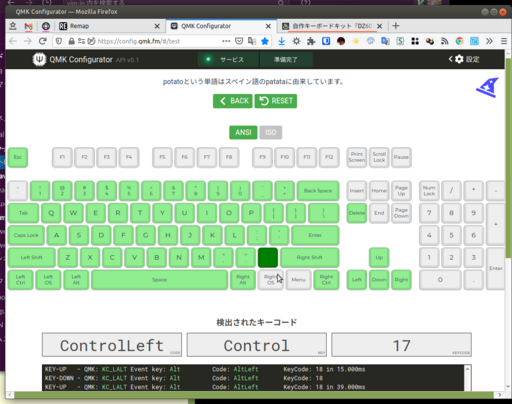Image resolution: width=512 pixels, height=404 pixels.
Task: Click the horizontal page scrollbar
Action: tap(254, 395)
